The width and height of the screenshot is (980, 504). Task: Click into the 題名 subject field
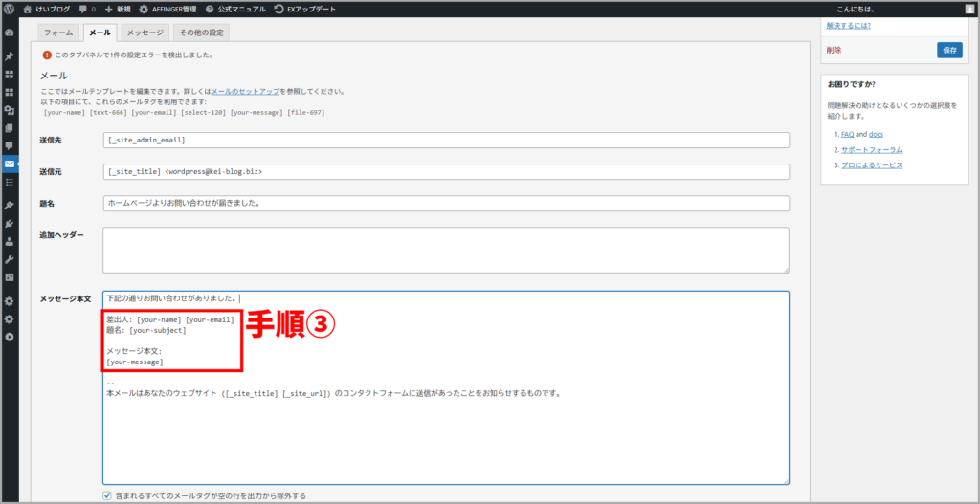tap(446, 204)
